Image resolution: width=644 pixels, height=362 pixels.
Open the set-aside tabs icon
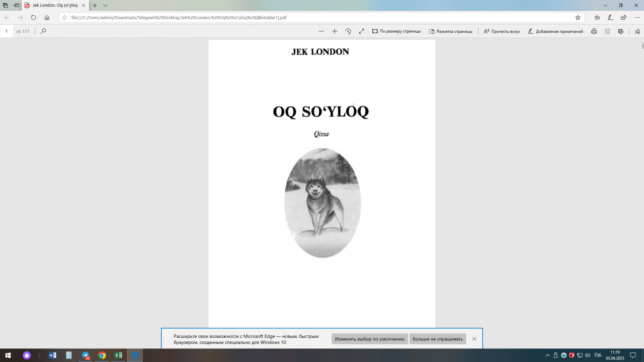click(6, 5)
